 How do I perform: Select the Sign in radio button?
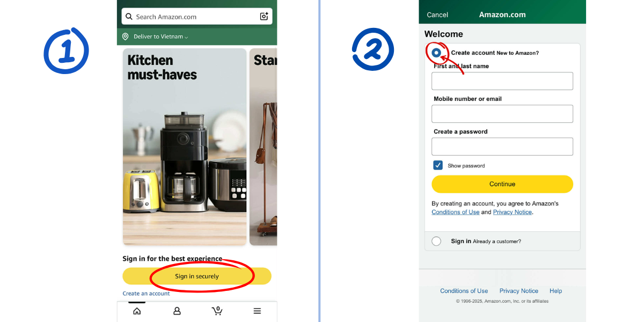[436, 241]
